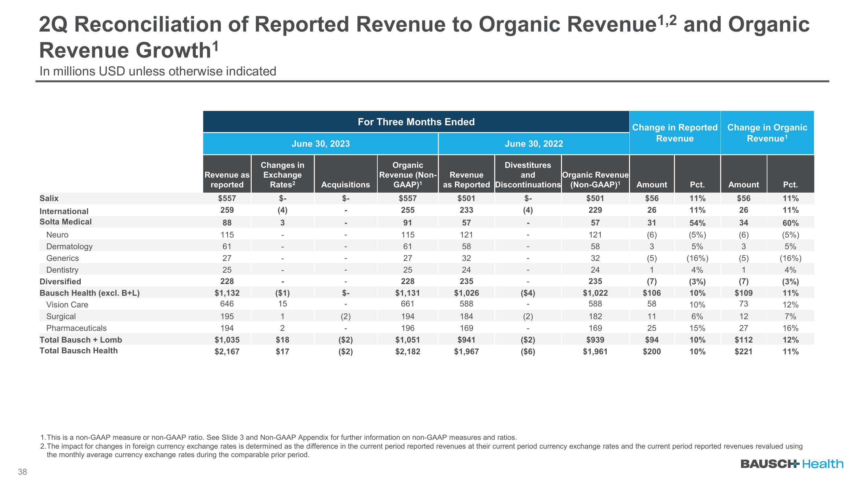The image size is (868, 488).
Task: Click the 'Change in Reported Revenue' header
Action: 675,133
